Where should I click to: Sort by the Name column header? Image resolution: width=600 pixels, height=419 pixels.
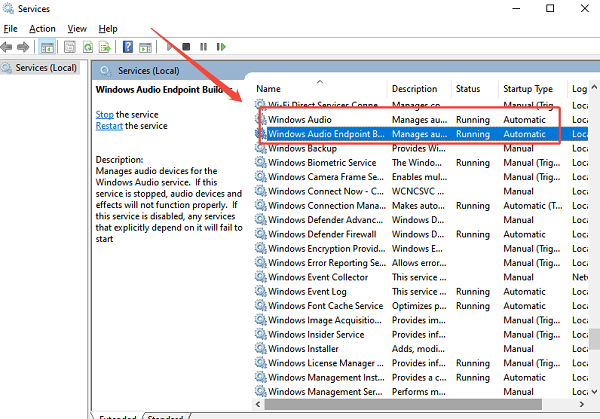[320, 89]
